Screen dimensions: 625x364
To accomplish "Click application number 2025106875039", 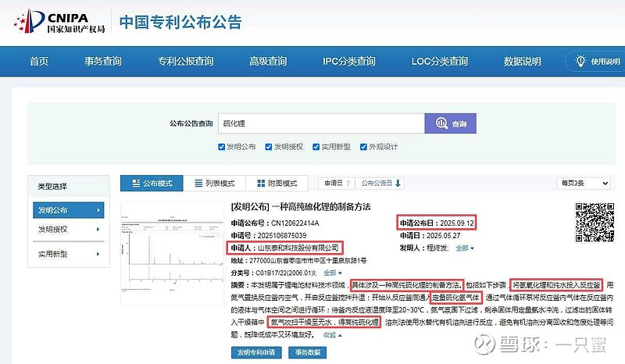I will click(282, 235).
